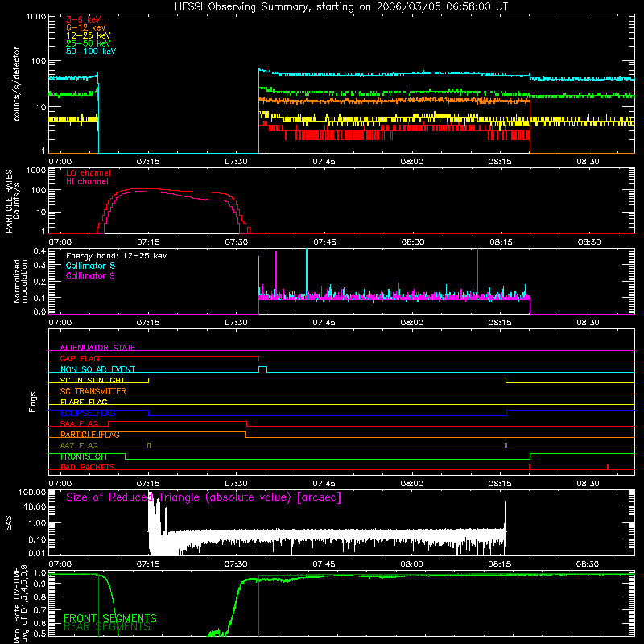The height and width of the screenshot is (644, 644).
Task: Click the Normalized modulation axis label
Action: point(20,281)
